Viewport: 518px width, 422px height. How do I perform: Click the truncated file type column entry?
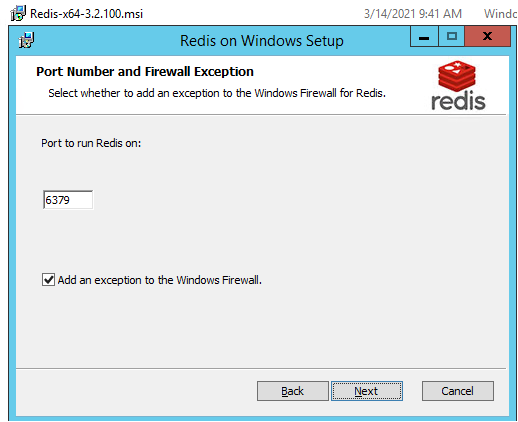coord(500,14)
